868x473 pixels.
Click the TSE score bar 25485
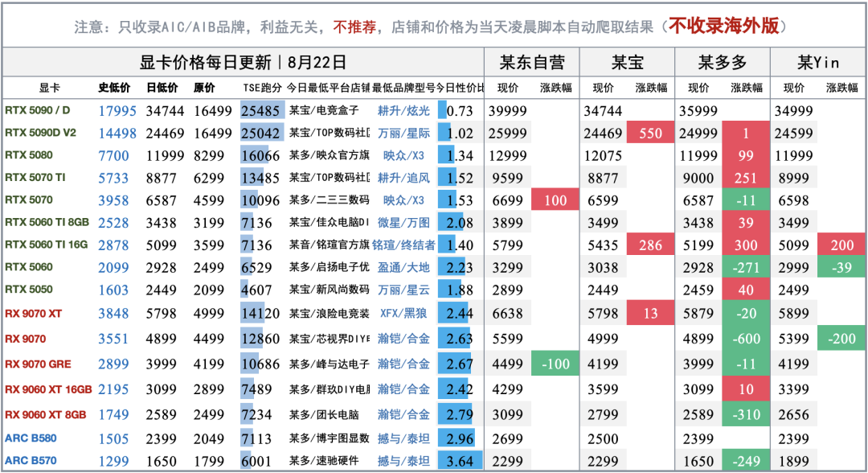(262, 111)
